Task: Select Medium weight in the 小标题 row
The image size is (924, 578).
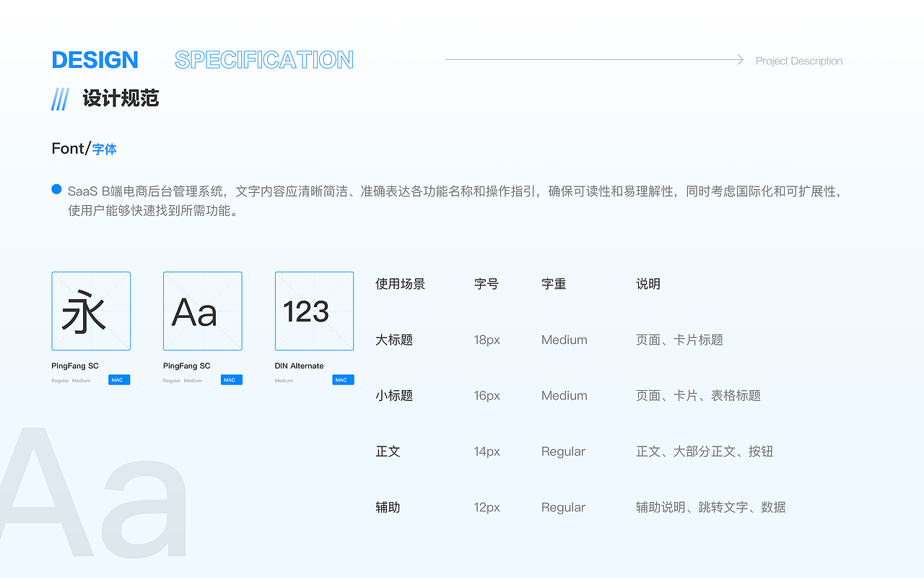Action: [x=565, y=395]
